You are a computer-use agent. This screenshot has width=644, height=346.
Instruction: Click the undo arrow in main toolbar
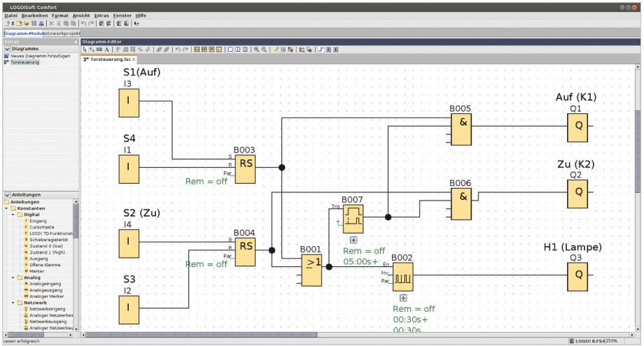pyautogui.click(x=83, y=23)
